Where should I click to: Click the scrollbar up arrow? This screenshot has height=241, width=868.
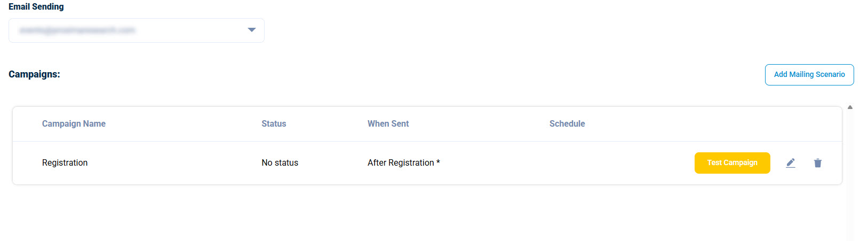click(x=850, y=107)
